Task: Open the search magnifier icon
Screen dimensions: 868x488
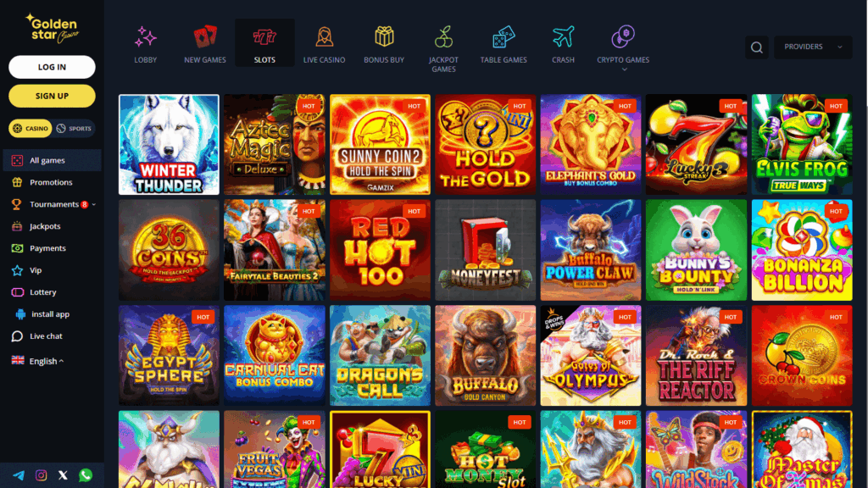Action: coord(756,47)
